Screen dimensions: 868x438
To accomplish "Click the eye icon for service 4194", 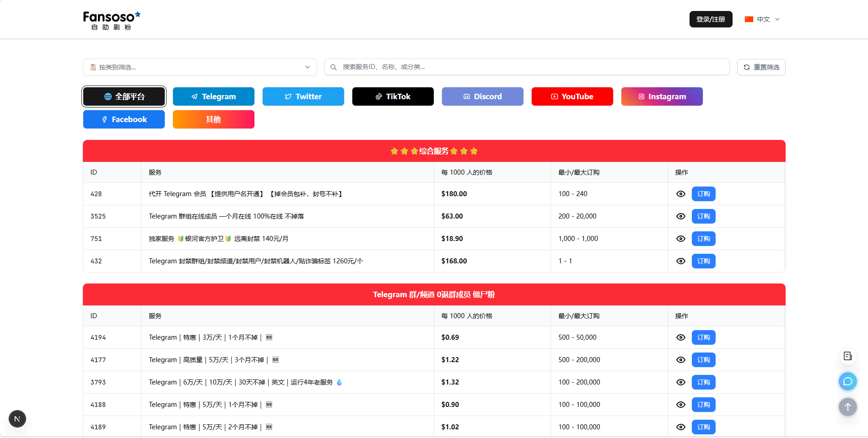I will pos(680,337).
